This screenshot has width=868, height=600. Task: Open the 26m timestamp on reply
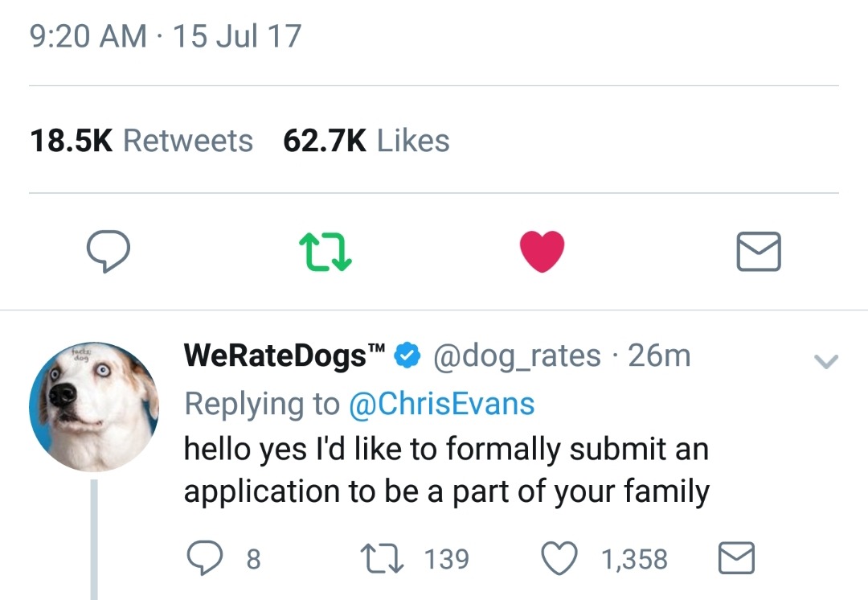(x=659, y=355)
